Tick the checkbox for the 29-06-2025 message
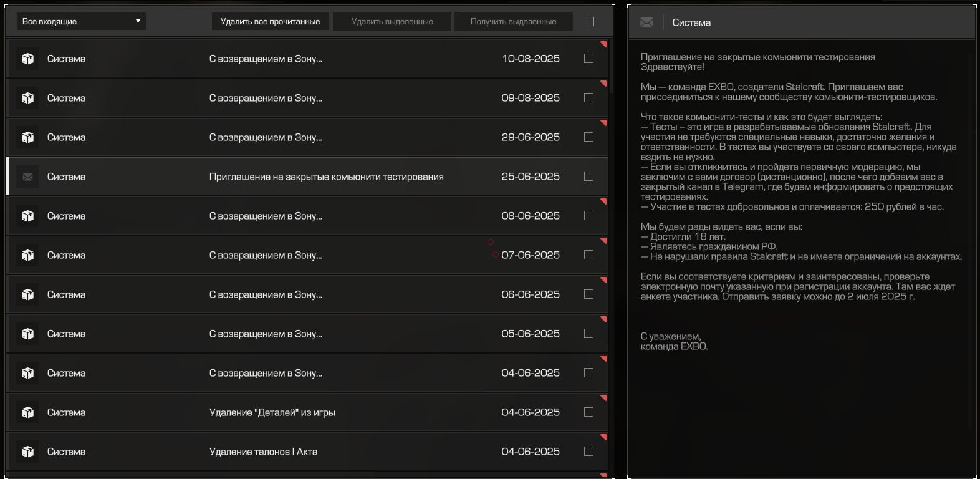The image size is (980, 479). (588, 137)
